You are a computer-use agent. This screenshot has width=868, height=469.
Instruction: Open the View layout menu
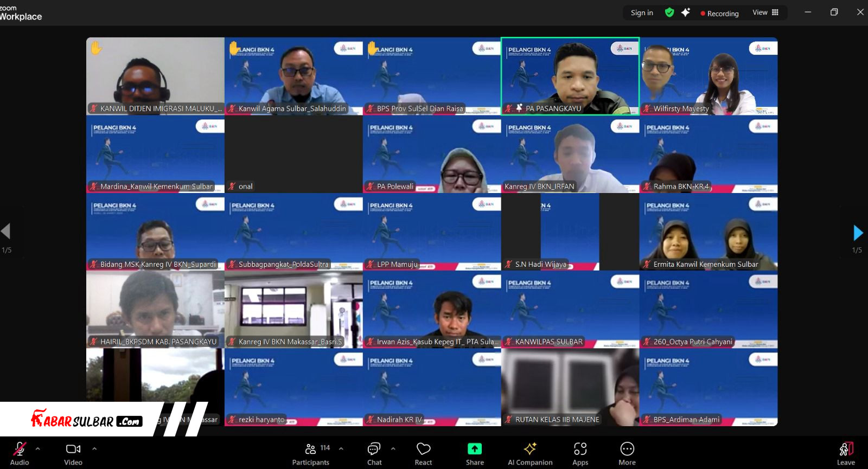pos(765,12)
